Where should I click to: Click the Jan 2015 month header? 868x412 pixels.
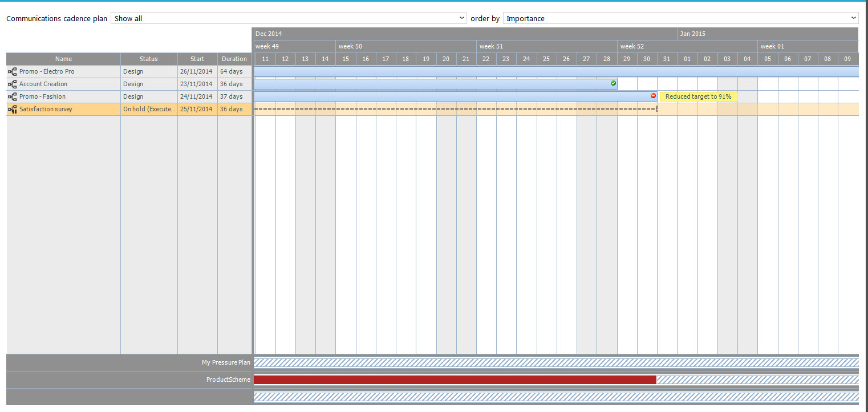pyautogui.click(x=767, y=34)
